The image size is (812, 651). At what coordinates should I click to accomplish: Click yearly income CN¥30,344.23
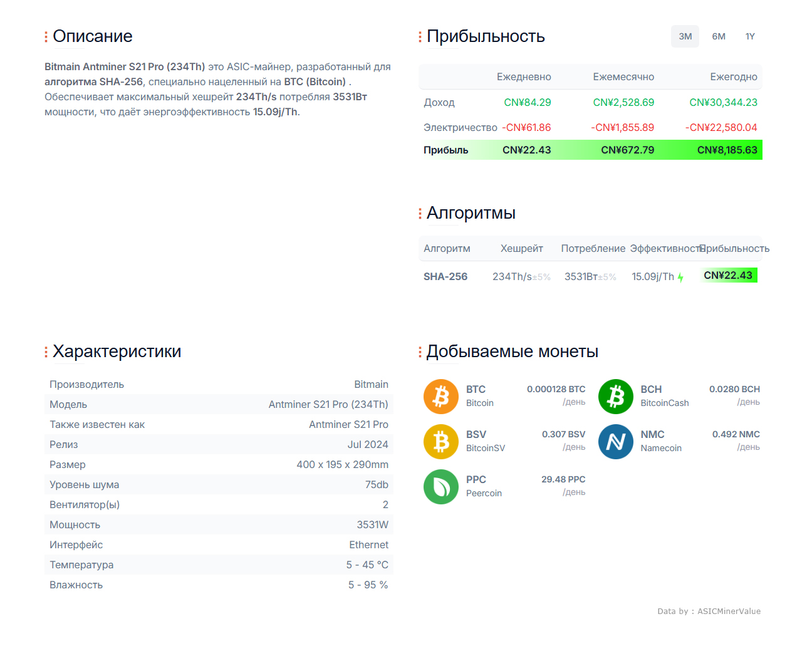tap(723, 102)
